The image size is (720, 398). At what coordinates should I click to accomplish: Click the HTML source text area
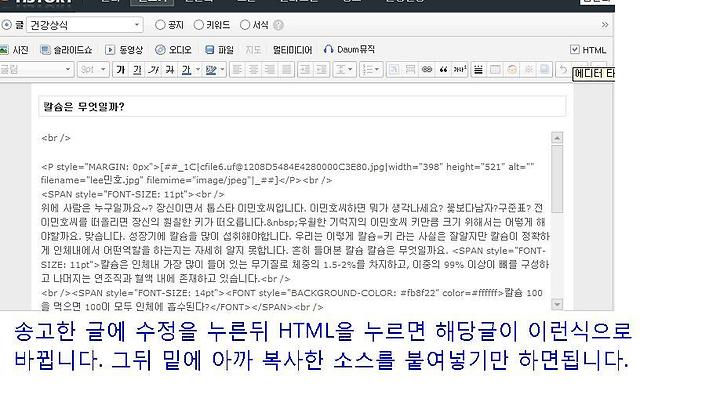click(295, 221)
